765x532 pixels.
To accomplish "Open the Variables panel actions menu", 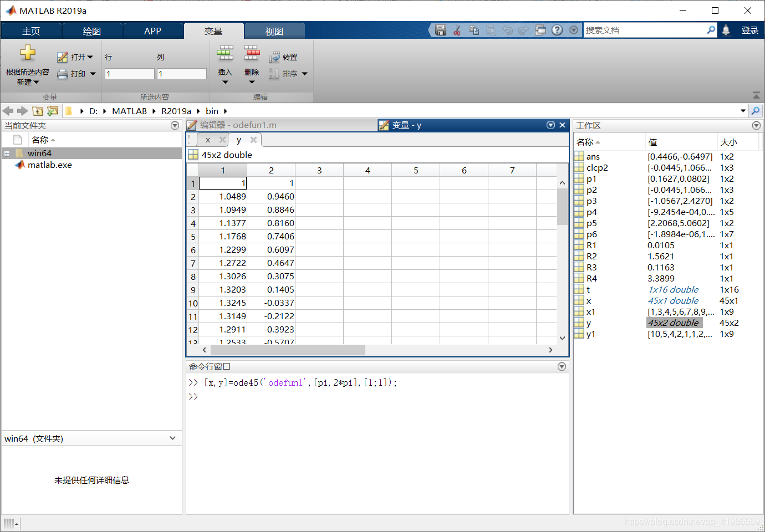I will click(x=550, y=125).
